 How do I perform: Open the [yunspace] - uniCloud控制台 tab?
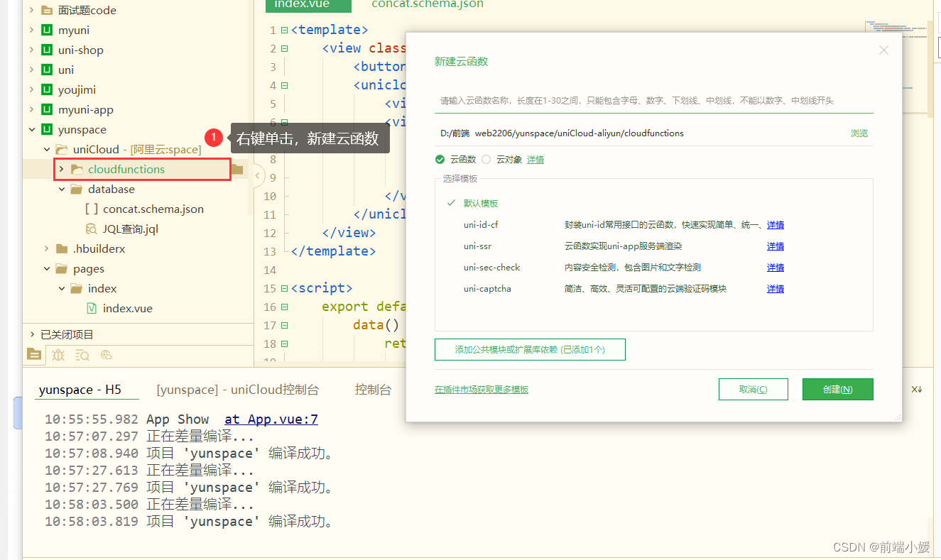[x=238, y=390]
